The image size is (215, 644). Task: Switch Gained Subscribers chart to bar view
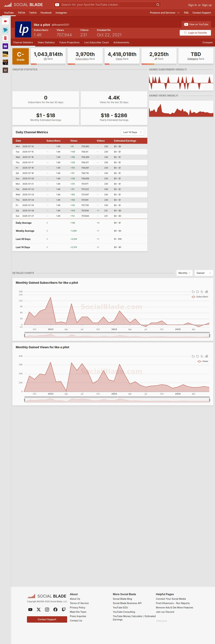(206, 292)
